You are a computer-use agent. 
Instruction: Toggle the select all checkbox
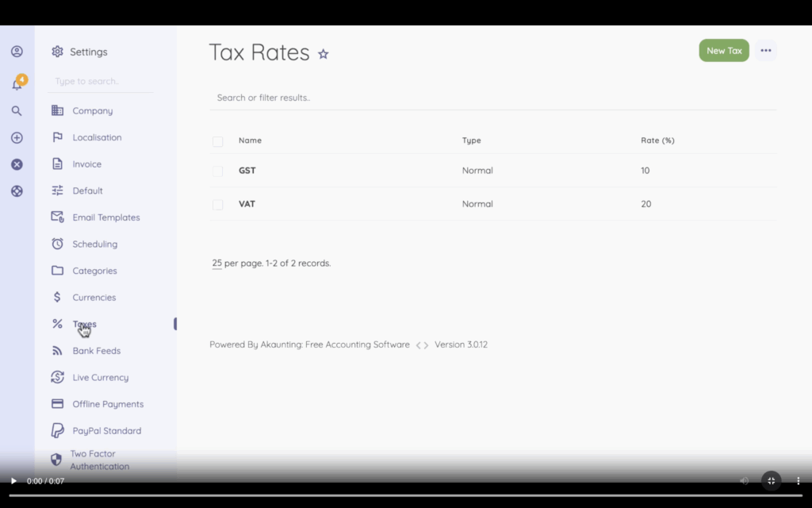point(217,141)
